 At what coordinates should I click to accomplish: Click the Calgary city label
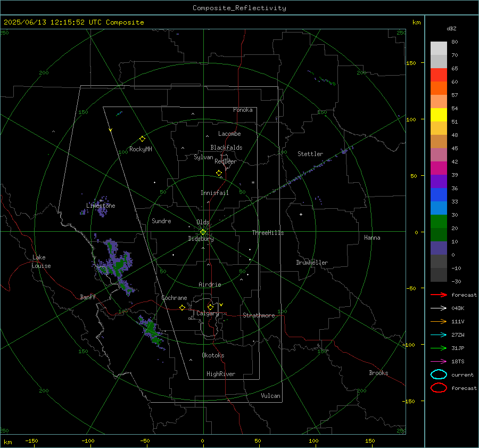point(208,313)
